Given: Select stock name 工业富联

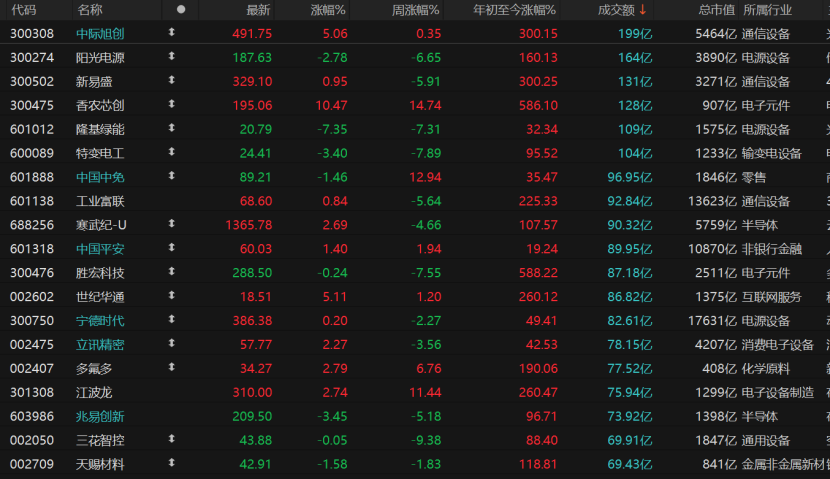Looking at the screenshot, I should coord(100,201).
